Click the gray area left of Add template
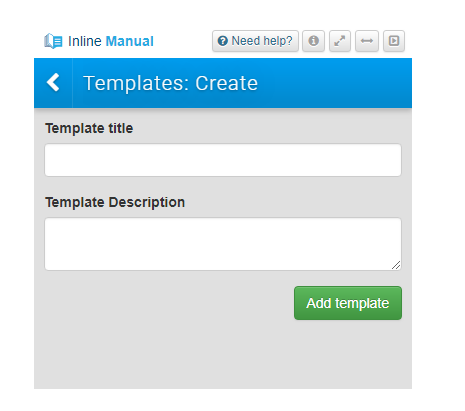 [x=167, y=303]
